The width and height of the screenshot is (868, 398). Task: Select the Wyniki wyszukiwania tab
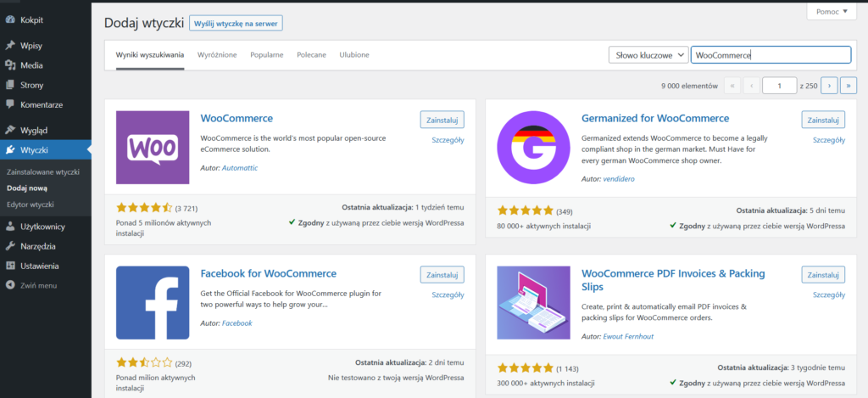pos(150,55)
